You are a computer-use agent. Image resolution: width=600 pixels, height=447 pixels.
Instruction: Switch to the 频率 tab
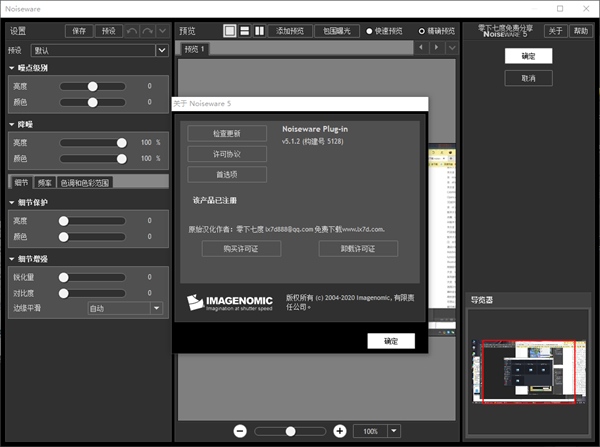coord(44,183)
